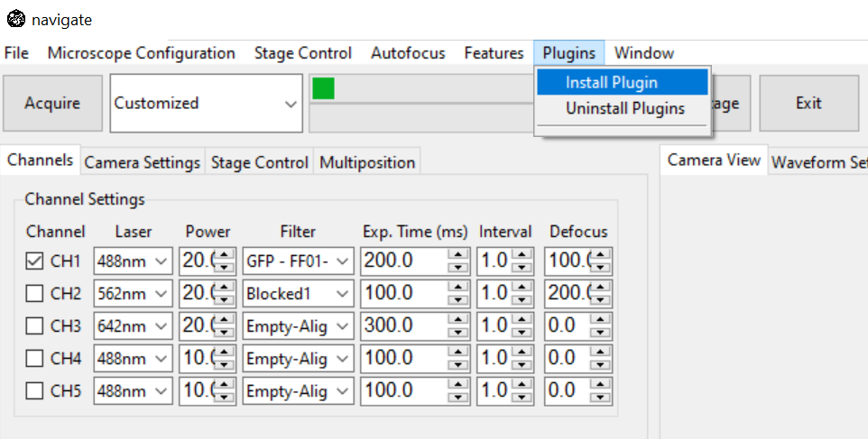The width and height of the screenshot is (868, 439).
Task: Choose Uninstall Plugins from the menu
Action: pos(624,109)
